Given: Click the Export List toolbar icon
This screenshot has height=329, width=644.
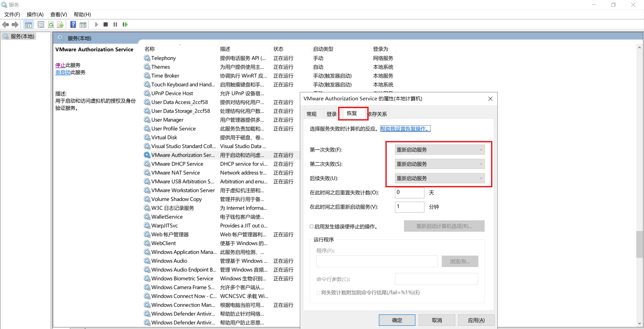Looking at the screenshot, I should (x=60, y=25).
